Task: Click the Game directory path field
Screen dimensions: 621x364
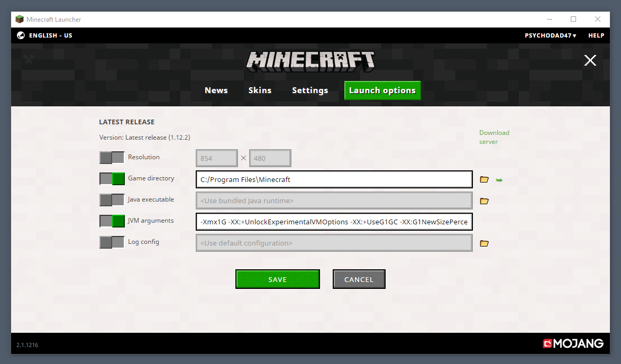Action: [x=334, y=179]
